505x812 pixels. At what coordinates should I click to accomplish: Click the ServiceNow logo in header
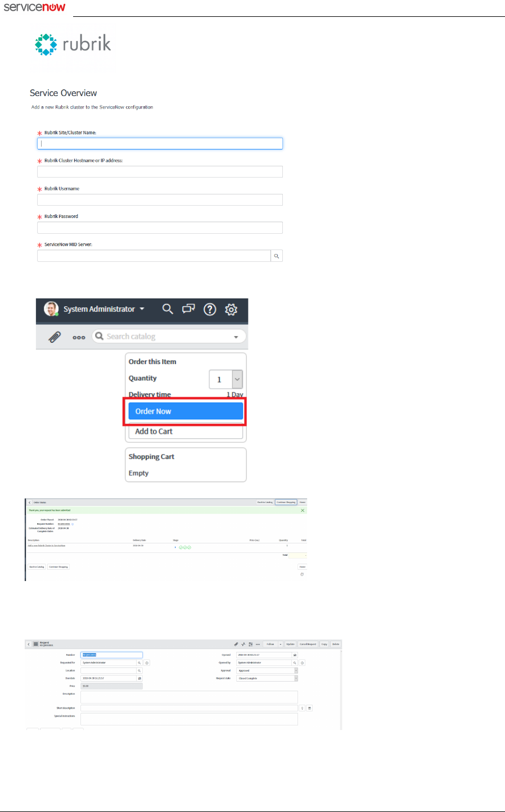click(x=34, y=7)
